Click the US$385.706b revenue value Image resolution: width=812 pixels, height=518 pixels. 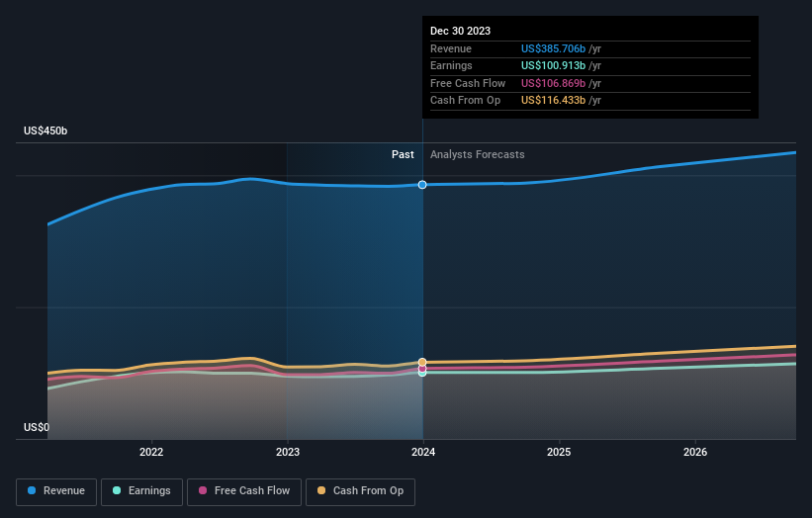pyautogui.click(x=553, y=48)
